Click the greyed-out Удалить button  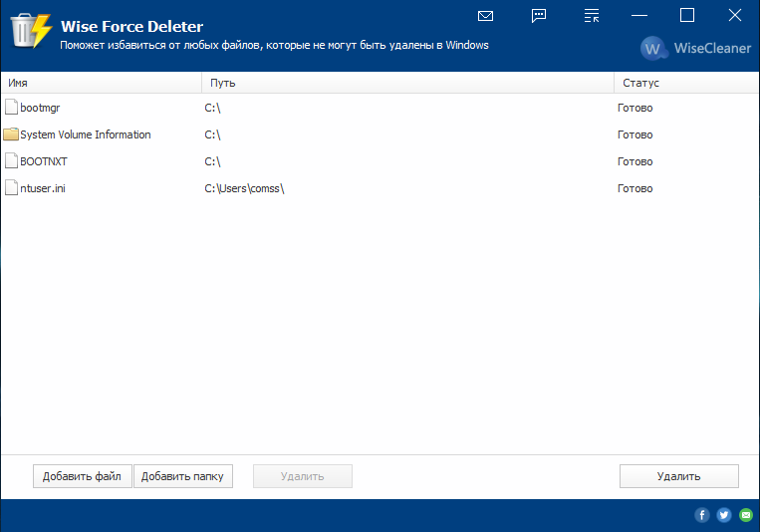pos(303,476)
